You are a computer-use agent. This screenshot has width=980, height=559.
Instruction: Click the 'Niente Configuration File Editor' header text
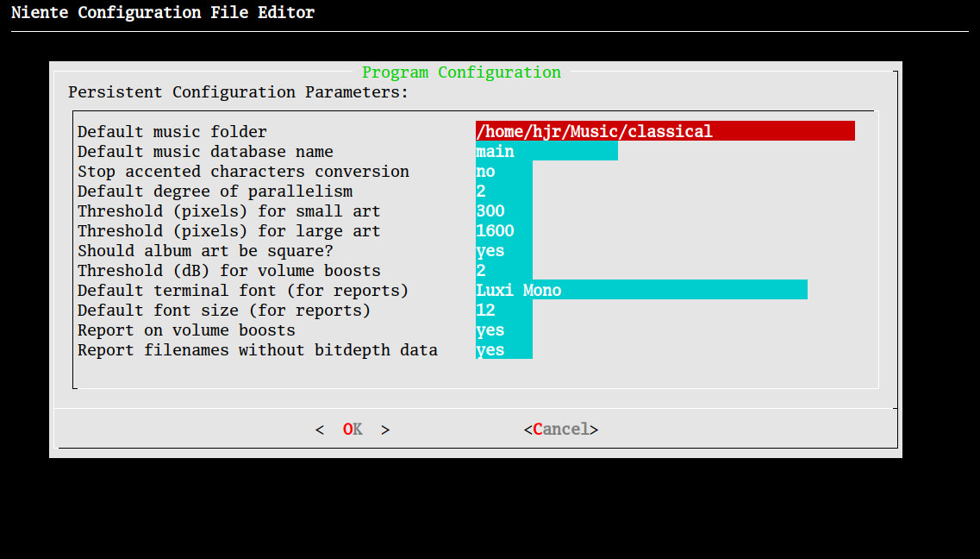163,13
